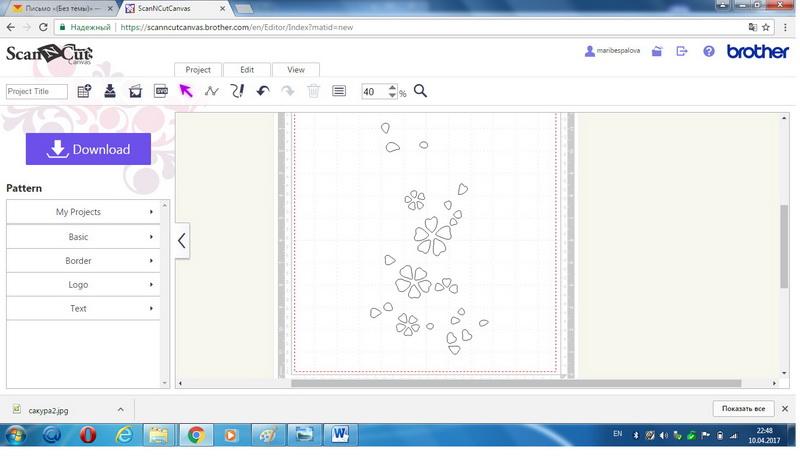Viewport: 800px width, 456px height.
Task: Bookmark page with the star icon
Action: click(x=766, y=27)
